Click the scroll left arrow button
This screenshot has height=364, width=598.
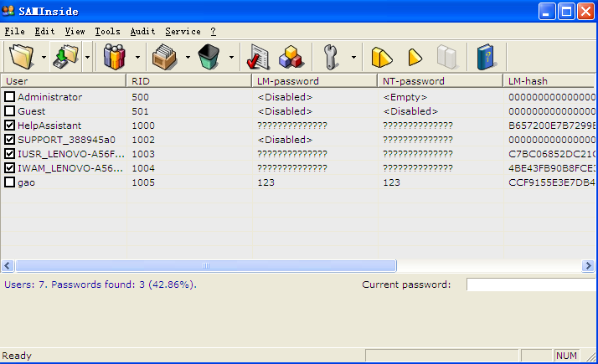click(x=8, y=265)
